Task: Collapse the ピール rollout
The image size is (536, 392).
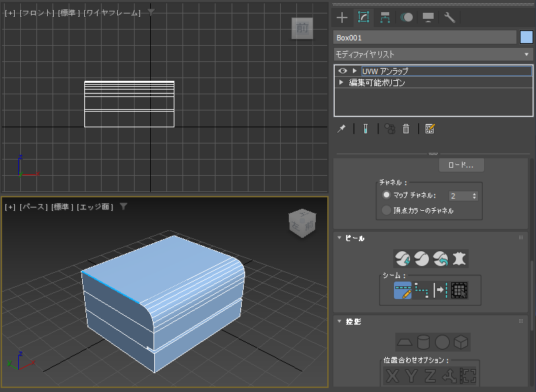Action: pyautogui.click(x=339, y=238)
